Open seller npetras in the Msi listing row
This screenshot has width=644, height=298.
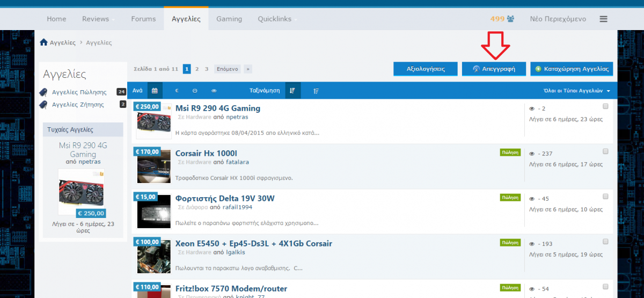[x=237, y=117]
